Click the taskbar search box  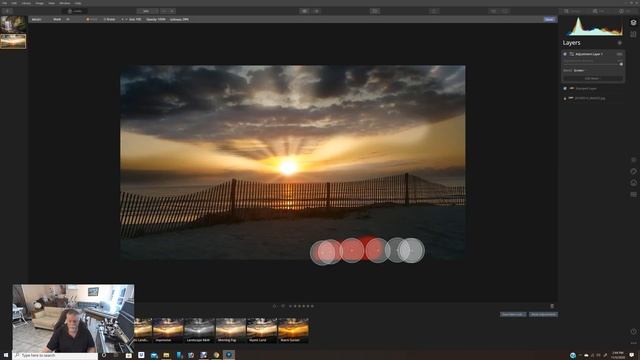(x=56, y=356)
